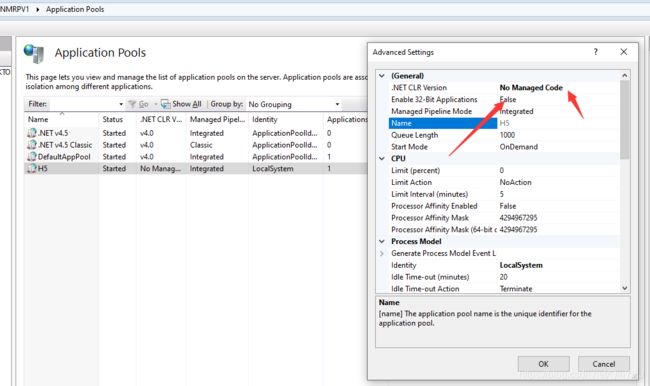The image size is (650, 386).
Task: Select Idle Time-out Action property
Action: pyautogui.click(x=425, y=289)
